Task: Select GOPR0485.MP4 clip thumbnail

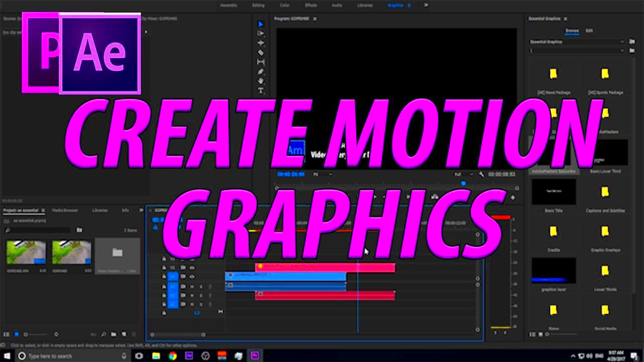Action: tap(26, 252)
